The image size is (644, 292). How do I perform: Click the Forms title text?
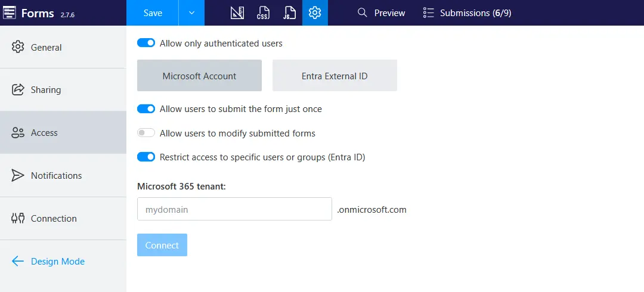38,13
